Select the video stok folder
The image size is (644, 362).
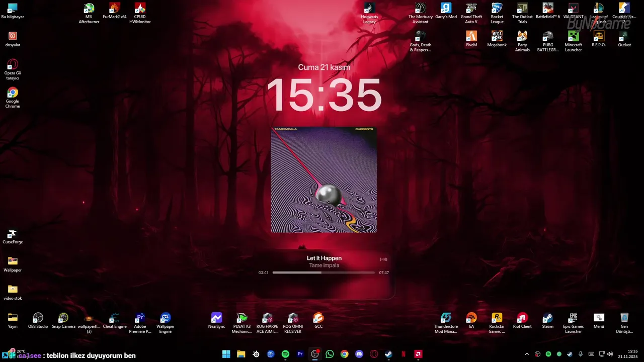(13, 293)
